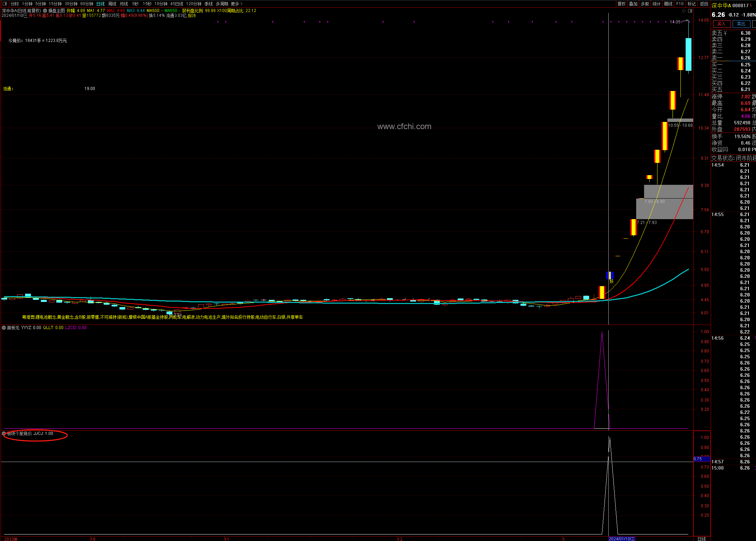
Task: Click the 买入 buy button
Action: (721, 24)
